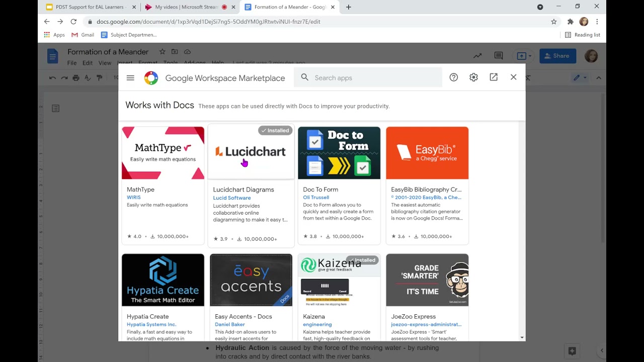Click the WIRIS developer link
This screenshot has height=362, width=644.
[134, 198]
